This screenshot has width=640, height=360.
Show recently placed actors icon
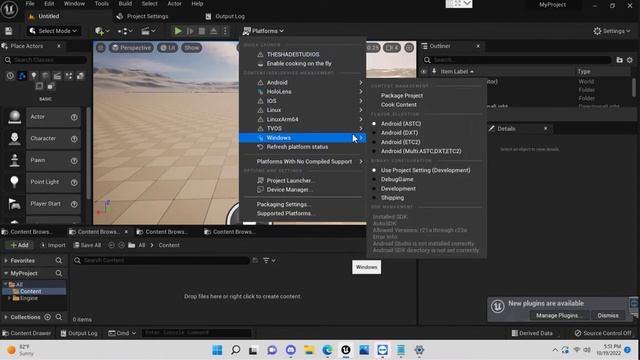(10, 76)
